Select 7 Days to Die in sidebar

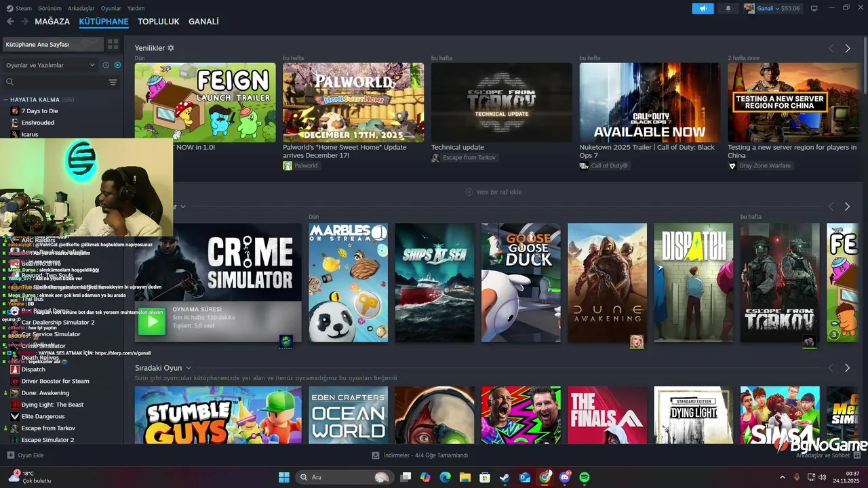click(x=39, y=111)
